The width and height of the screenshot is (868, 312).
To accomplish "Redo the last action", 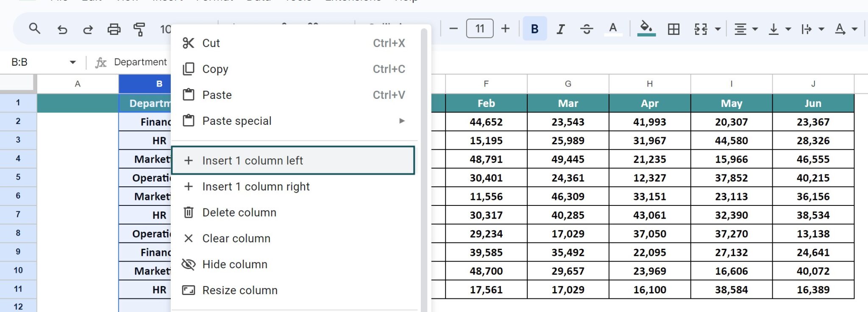I will click(88, 29).
